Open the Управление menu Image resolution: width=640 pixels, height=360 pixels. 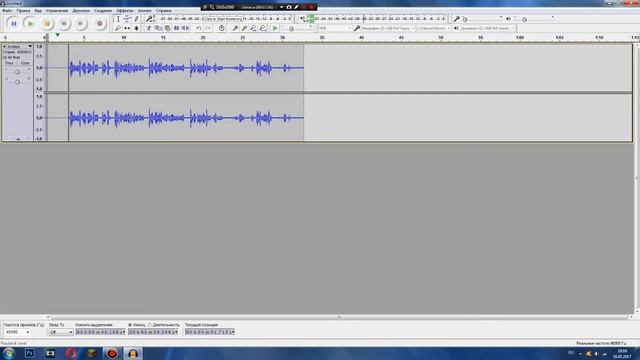57,11
